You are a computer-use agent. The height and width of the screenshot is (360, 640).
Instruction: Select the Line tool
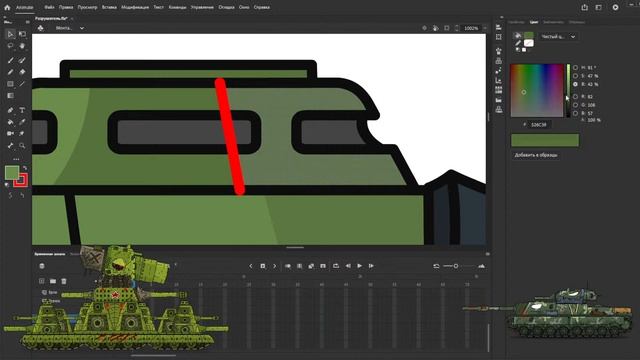(22, 84)
